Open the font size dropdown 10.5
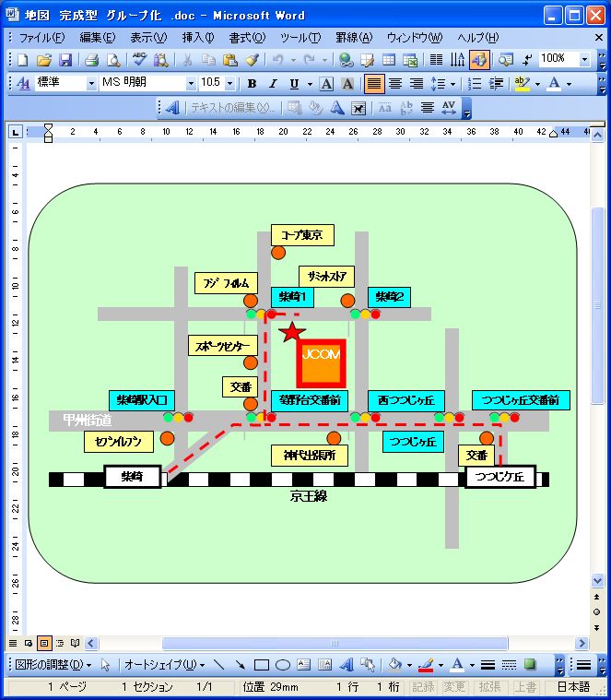Viewport: 611px width, 700px height. pyautogui.click(x=229, y=84)
